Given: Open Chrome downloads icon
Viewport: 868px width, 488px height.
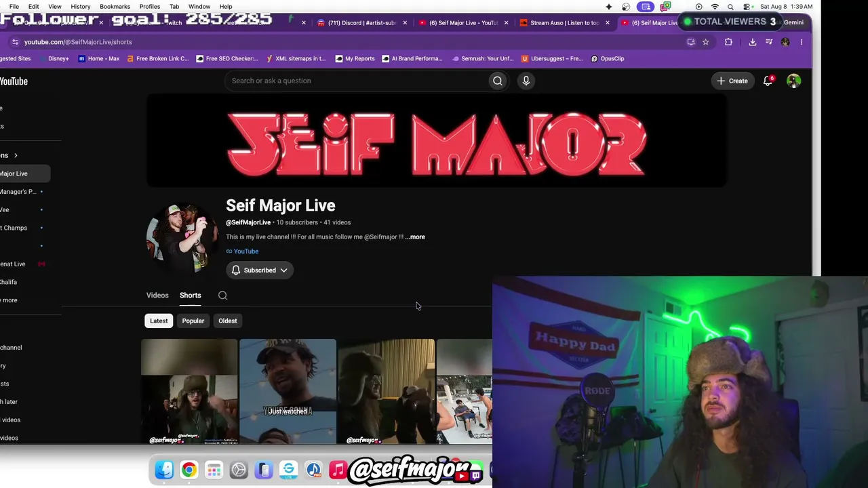Looking at the screenshot, I should (x=753, y=42).
